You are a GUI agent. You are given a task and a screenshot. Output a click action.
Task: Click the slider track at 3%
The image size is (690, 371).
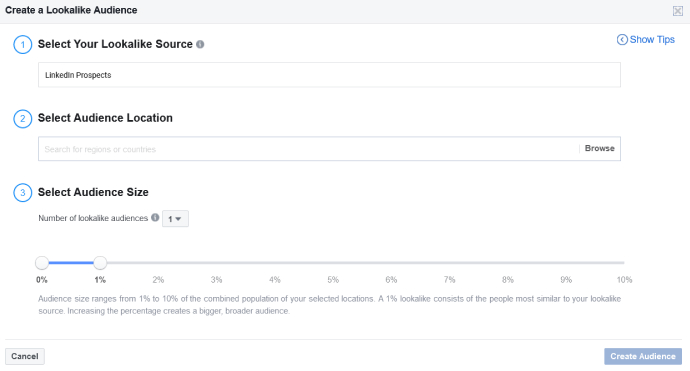pyautogui.click(x=217, y=263)
